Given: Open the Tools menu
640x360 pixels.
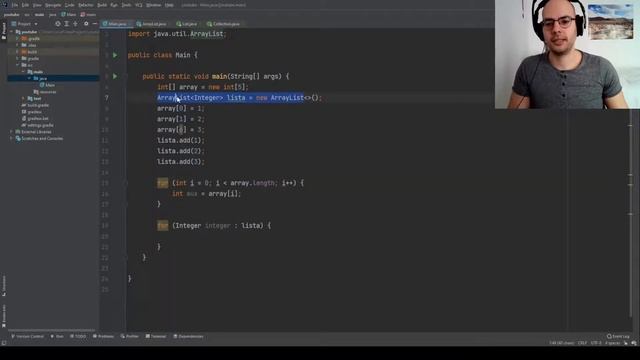Looking at the screenshot, I should point(127,5).
